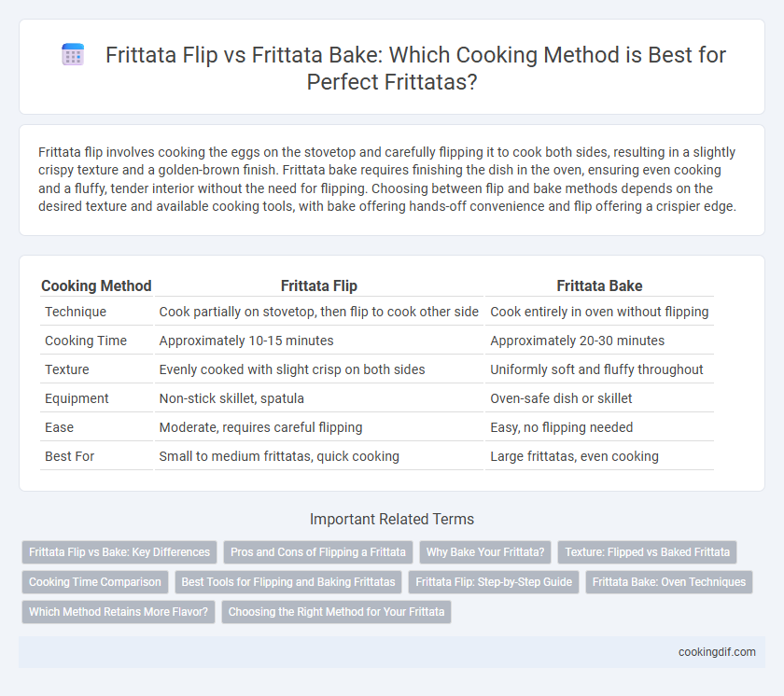
Task: Click the Frittata Flip column header
Action: coord(319,285)
